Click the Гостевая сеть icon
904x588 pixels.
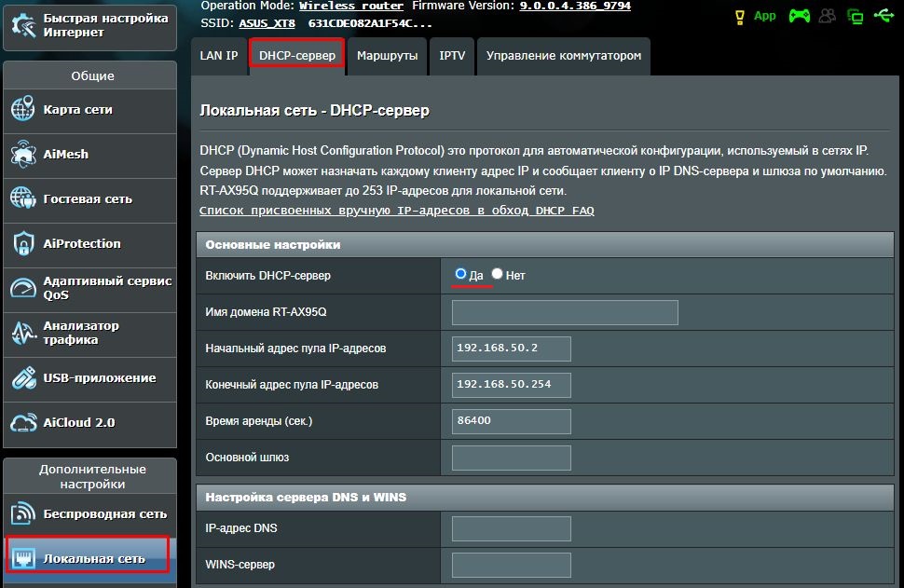(x=23, y=198)
